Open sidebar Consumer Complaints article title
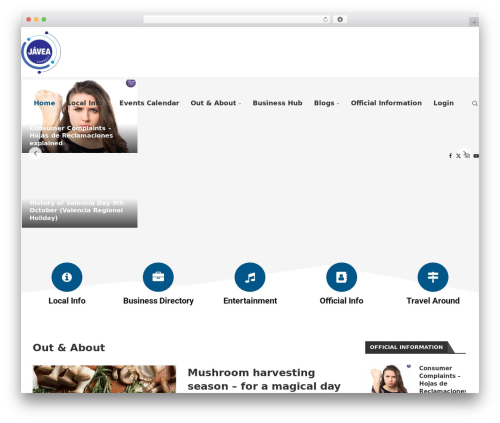 pyautogui.click(x=442, y=379)
